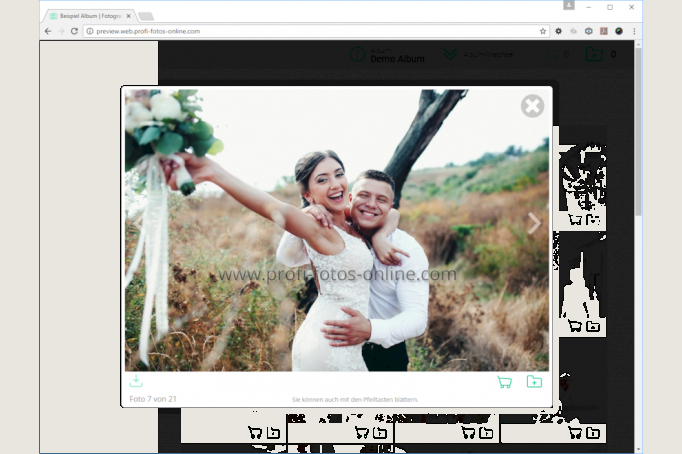Close the 'Beispiel Album' tab
The width and height of the screenshot is (682, 454).
point(128,16)
